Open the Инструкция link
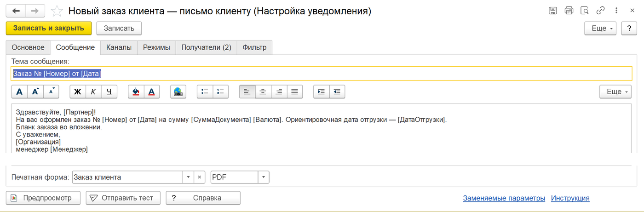The height and width of the screenshot is (212, 644). tap(570, 198)
